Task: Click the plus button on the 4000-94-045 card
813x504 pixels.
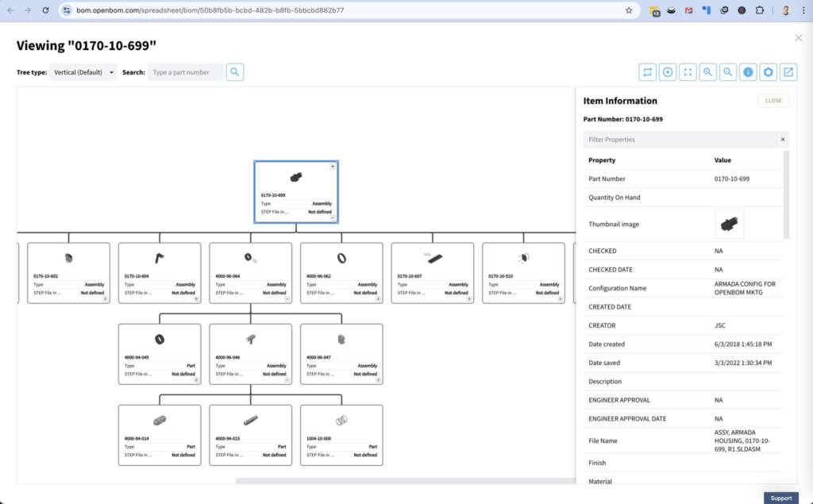Action: point(197,380)
